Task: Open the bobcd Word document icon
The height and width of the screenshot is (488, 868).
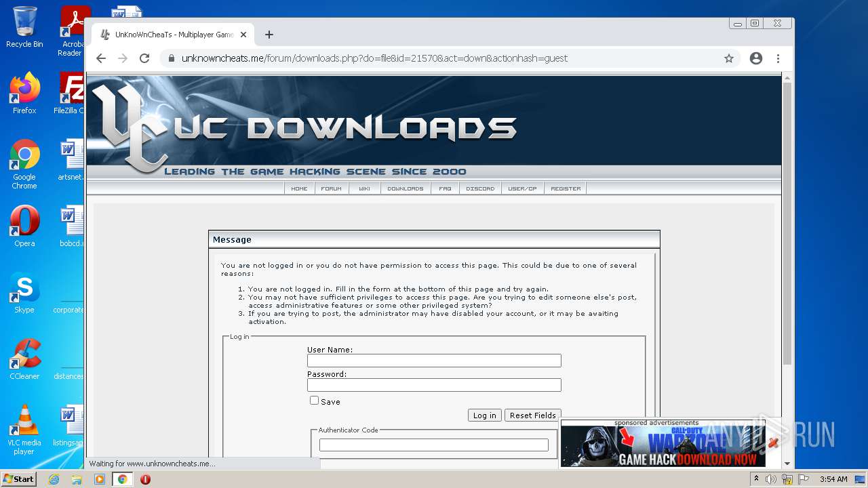Action: tap(71, 226)
